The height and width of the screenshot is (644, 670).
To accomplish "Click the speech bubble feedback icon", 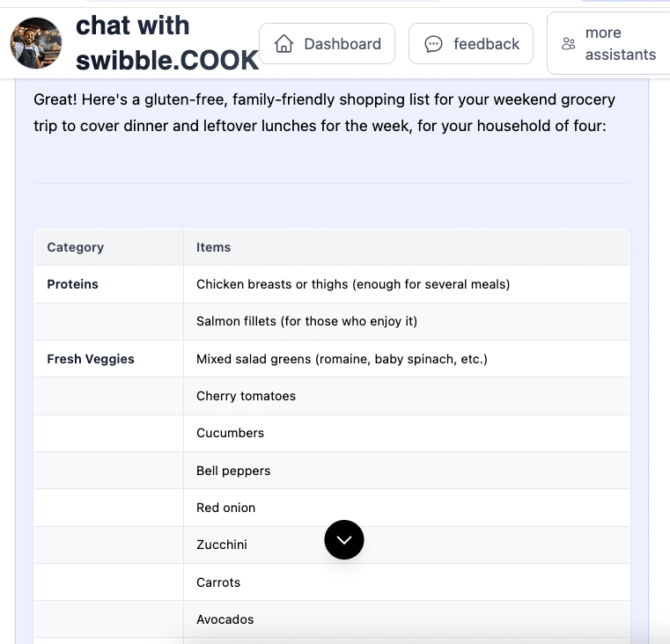I will (433, 44).
